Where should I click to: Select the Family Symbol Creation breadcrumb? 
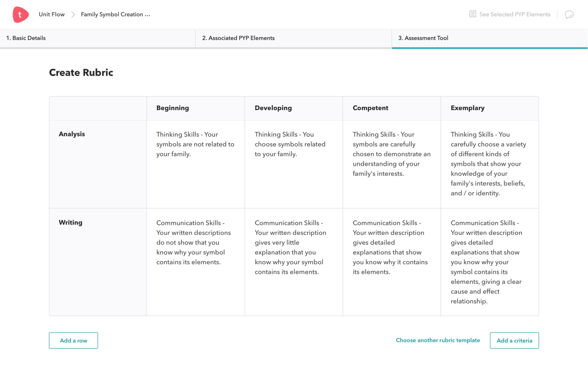pos(115,14)
